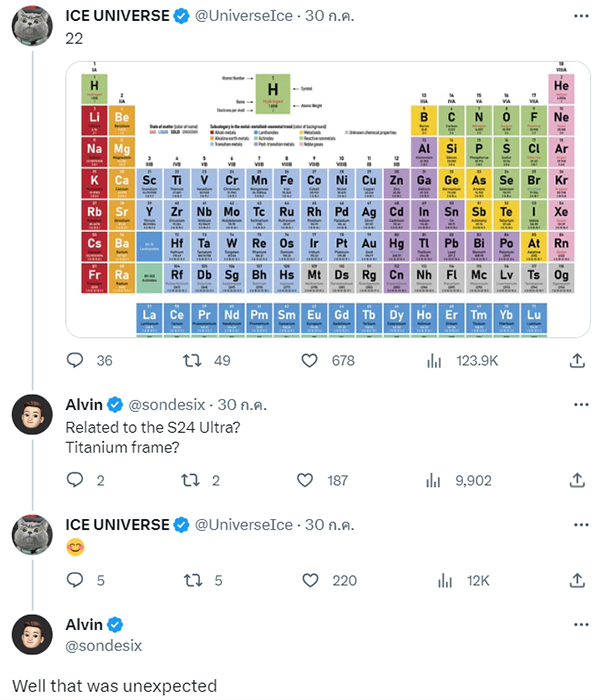600x700 pixels.
Task: Reply to Alvin's Titanium frame tweet
Action: (76, 480)
